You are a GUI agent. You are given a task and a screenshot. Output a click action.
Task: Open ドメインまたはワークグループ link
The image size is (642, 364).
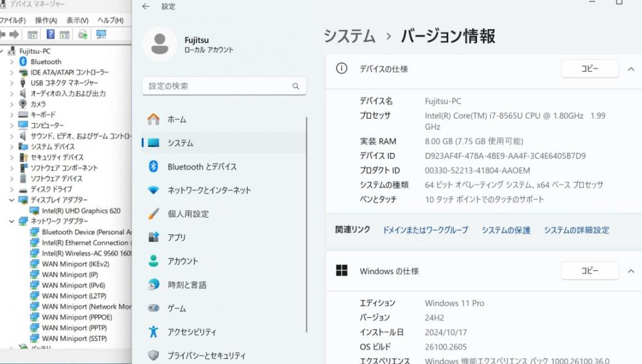tap(426, 230)
